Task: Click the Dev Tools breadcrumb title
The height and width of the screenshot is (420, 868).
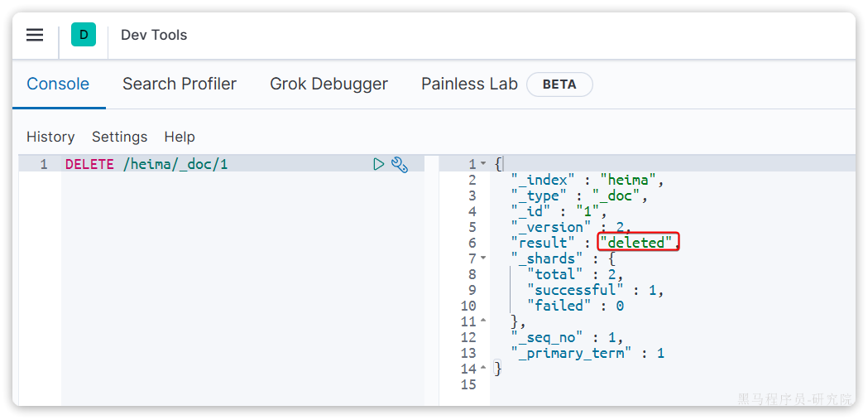Action: [x=154, y=35]
